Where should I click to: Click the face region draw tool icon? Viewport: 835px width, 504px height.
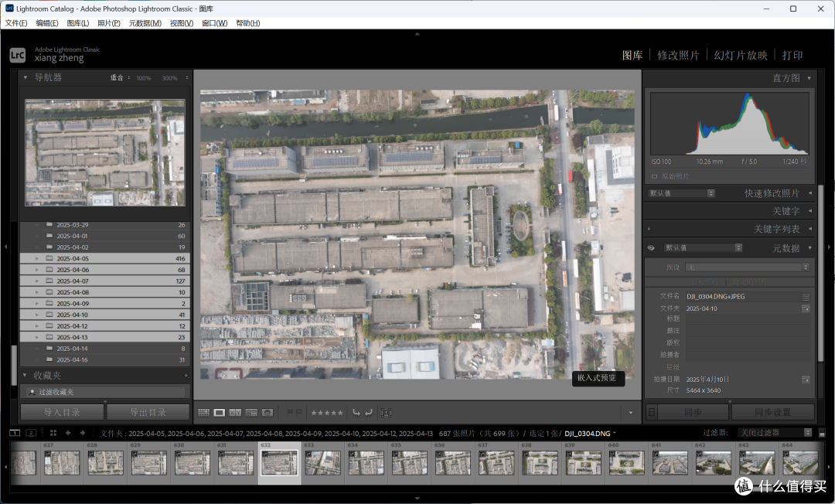(386, 413)
